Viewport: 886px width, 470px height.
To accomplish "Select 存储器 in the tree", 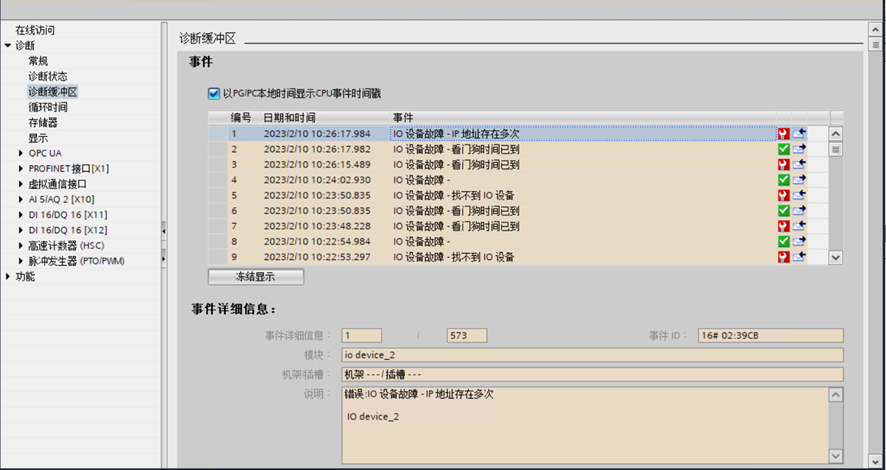I will pyautogui.click(x=43, y=123).
